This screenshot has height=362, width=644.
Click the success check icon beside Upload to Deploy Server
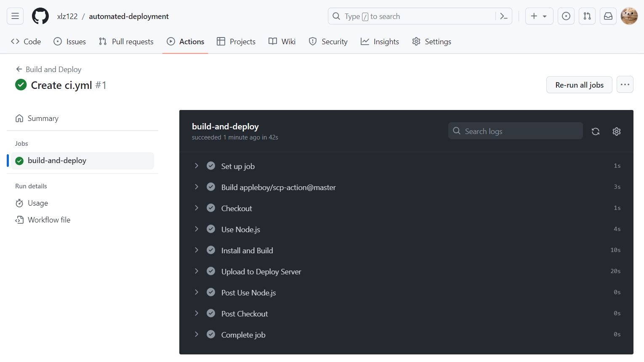point(211,271)
